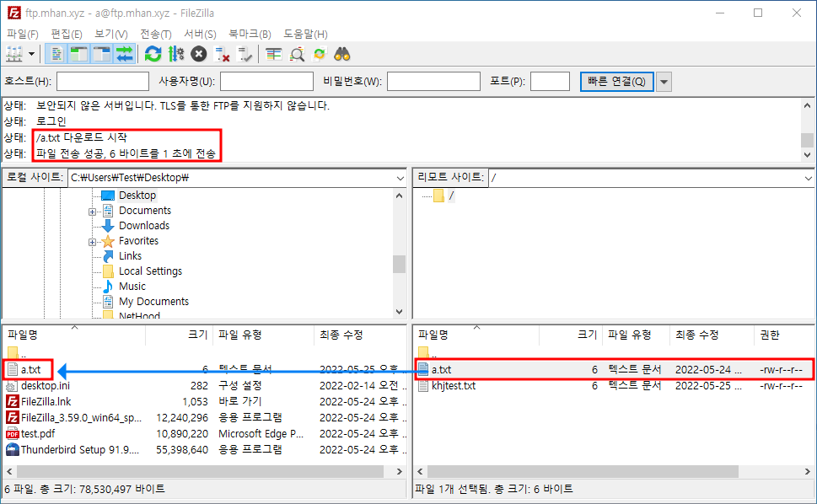This screenshot has width=817, height=504.
Task: Expand the Favorites tree node
Action: [92, 242]
